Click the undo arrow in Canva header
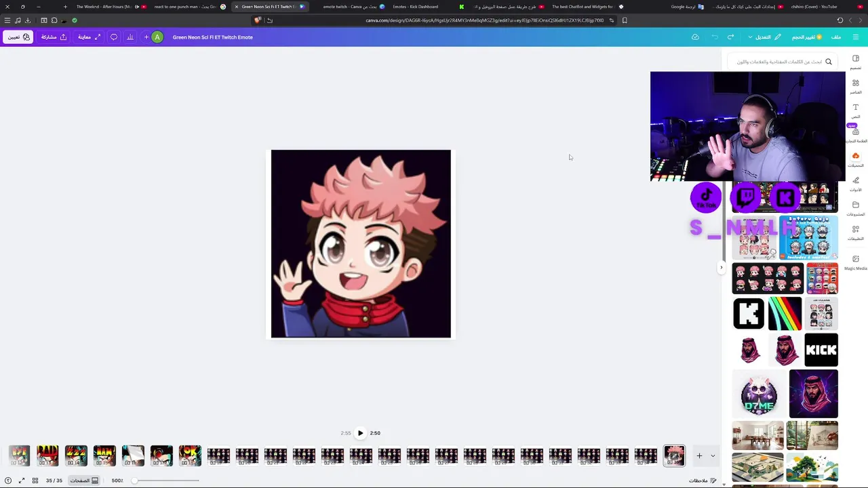 (x=715, y=37)
